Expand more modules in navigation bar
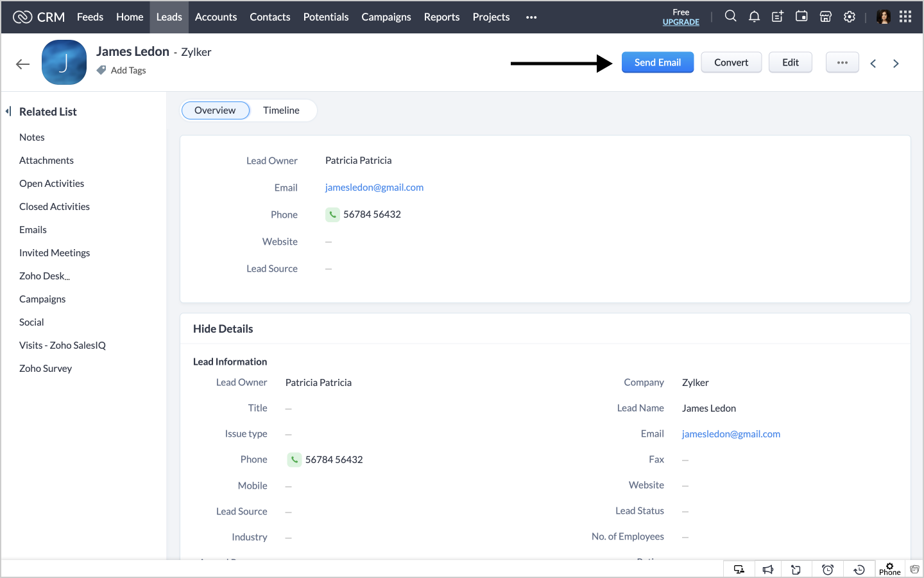This screenshot has height=578, width=924. point(531,17)
